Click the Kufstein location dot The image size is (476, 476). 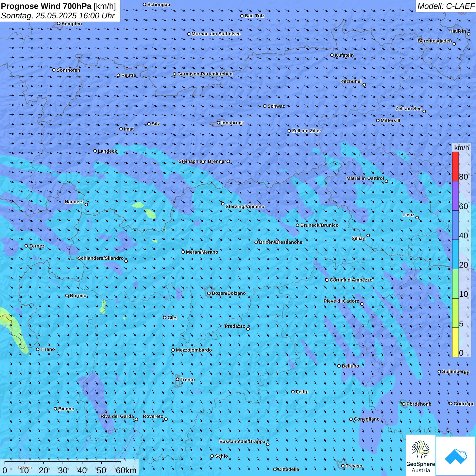click(x=332, y=55)
